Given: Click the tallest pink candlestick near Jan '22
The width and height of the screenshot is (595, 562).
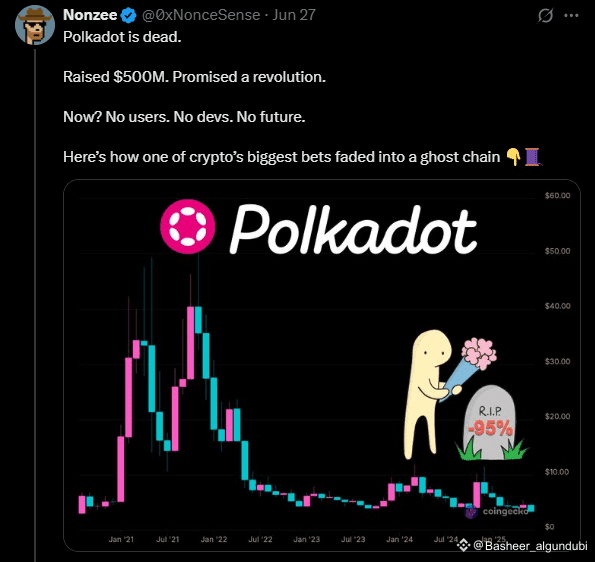Looking at the screenshot, I should (x=190, y=343).
